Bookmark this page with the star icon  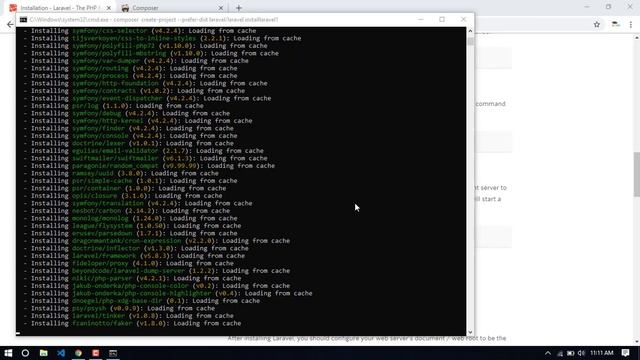click(x=597, y=24)
